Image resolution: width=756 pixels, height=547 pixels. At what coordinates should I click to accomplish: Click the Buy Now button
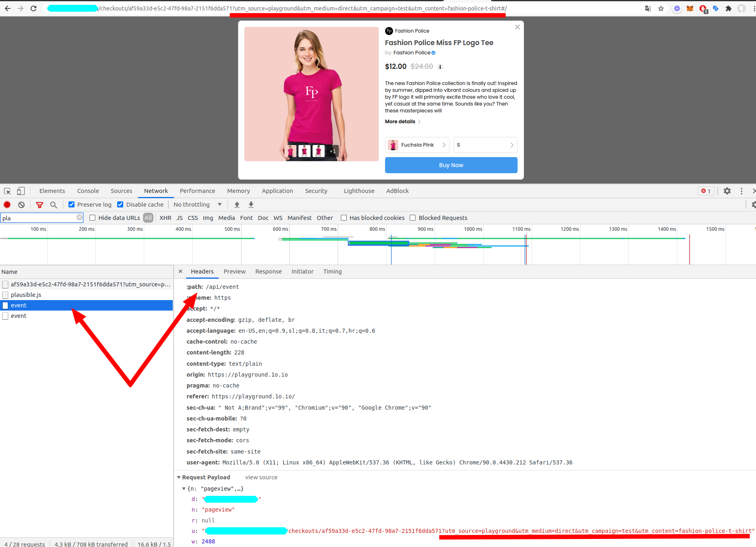451,165
